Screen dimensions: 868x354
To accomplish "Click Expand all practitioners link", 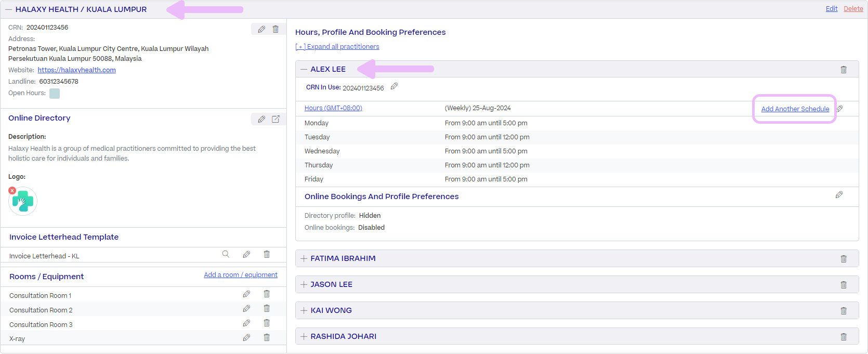I will tap(337, 47).
